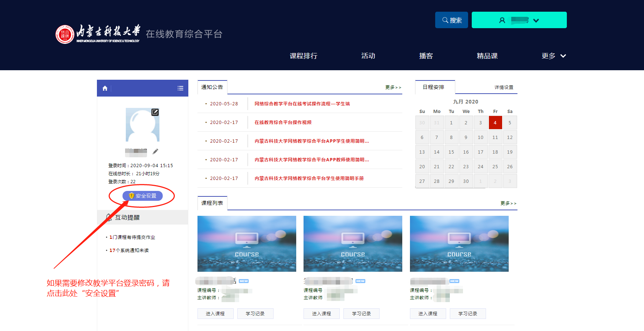Click the first course thumbnail image
This screenshot has width=644, height=331.
click(247, 244)
